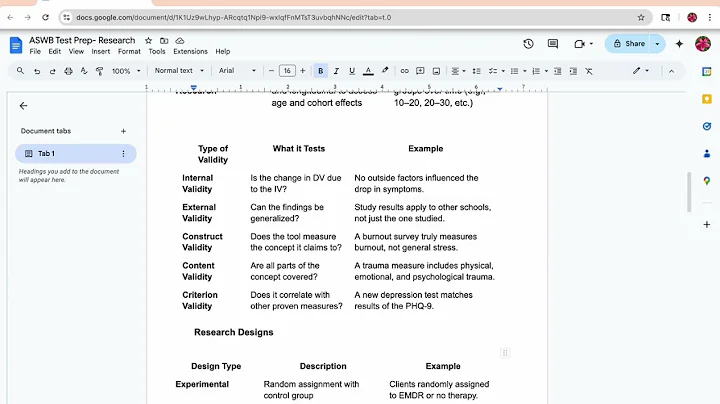
Task: Open the zoom level dropdown
Action: (x=126, y=71)
